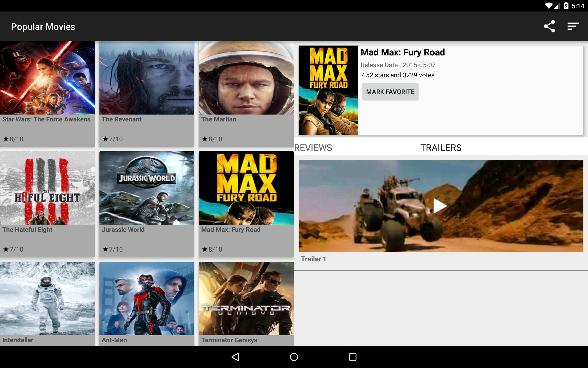The image size is (588, 368).
Task: Tap the Mad Max detail poster image
Action: point(328,90)
